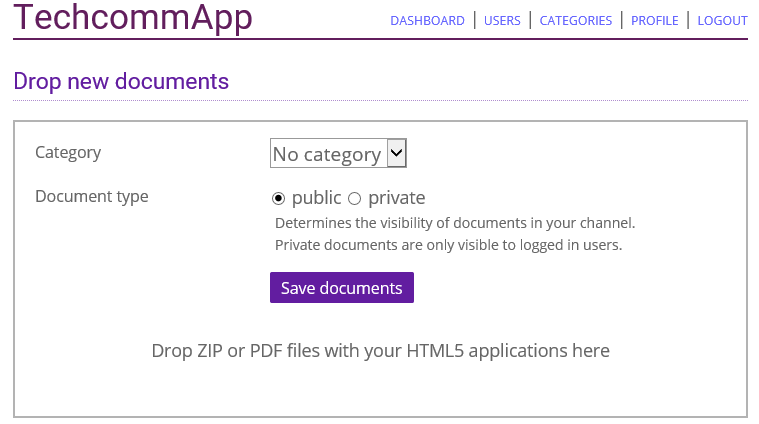Click empty area below the drop instructions
Screen dimensions: 759x424
click(x=380, y=392)
